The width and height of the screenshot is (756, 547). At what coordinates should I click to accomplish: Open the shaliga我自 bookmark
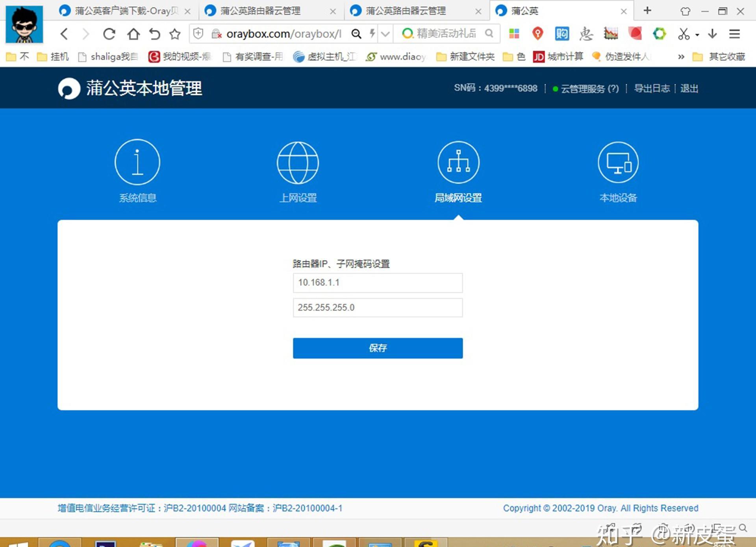pyautogui.click(x=108, y=57)
